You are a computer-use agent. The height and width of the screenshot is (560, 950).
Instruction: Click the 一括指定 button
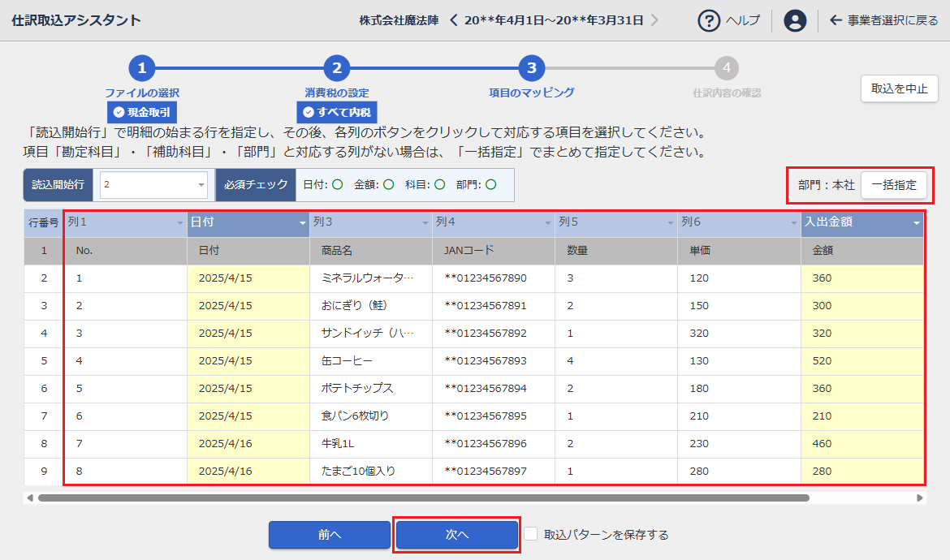(x=893, y=185)
